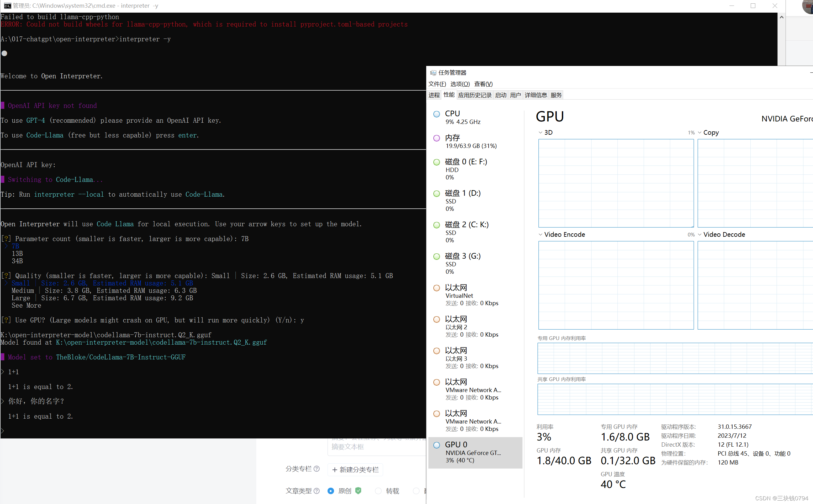Switch to the 详细信息 tab
This screenshot has width=813, height=504.
coord(535,95)
